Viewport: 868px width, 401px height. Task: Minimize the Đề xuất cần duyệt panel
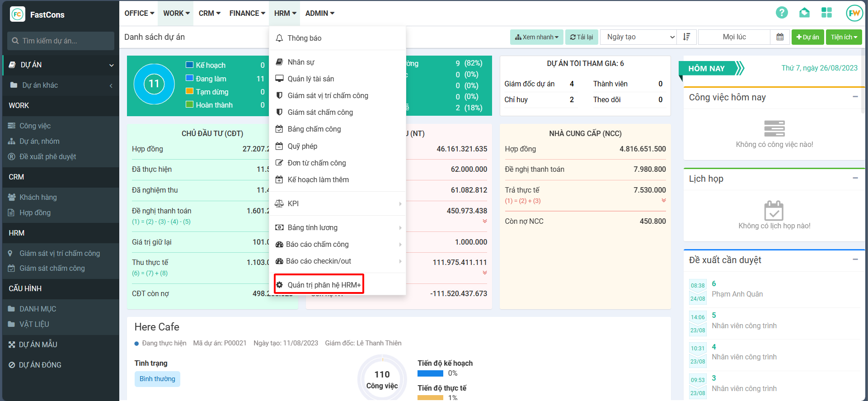855,259
